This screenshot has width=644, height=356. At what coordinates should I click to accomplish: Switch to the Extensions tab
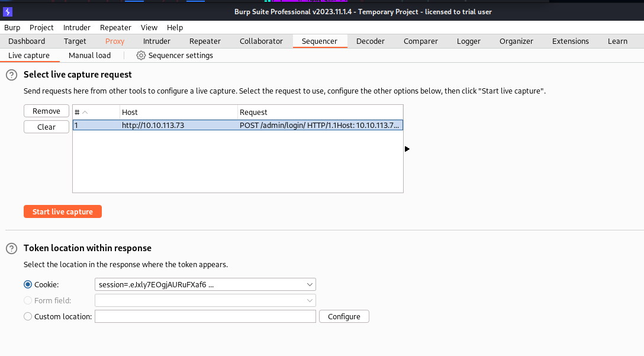point(571,41)
